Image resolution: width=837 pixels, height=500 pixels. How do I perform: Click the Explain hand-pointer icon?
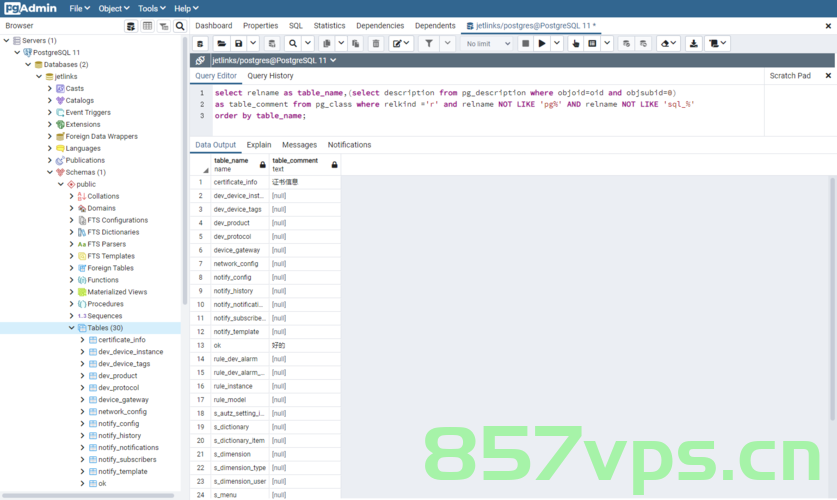(575, 44)
